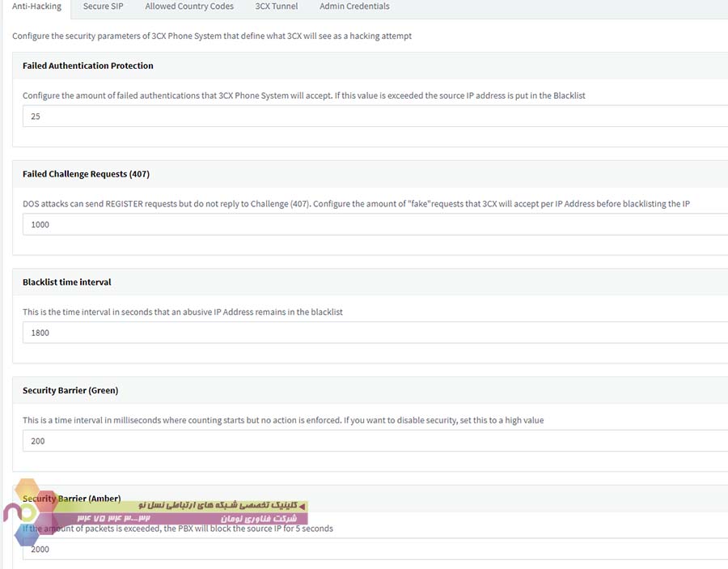Viewport: 728px width, 569px height.
Task: Click the Security Barrier (Amber) heading
Action: (71, 499)
